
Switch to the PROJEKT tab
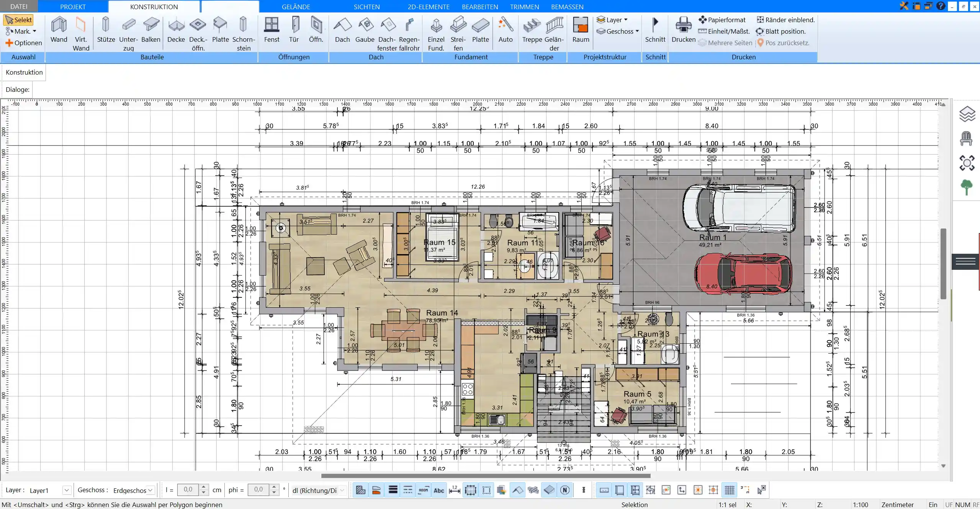(x=73, y=7)
